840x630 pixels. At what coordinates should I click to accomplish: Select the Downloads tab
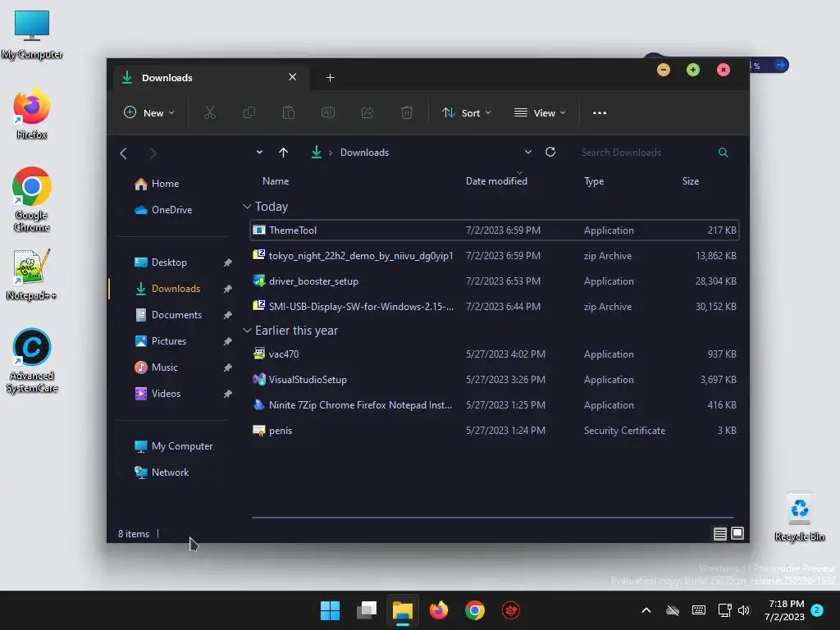point(210,78)
